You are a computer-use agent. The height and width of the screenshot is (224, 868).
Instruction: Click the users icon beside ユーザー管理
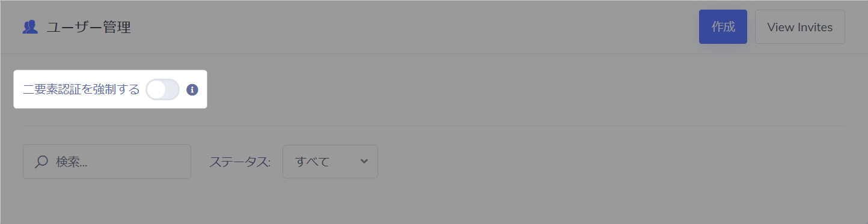(x=30, y=27)
